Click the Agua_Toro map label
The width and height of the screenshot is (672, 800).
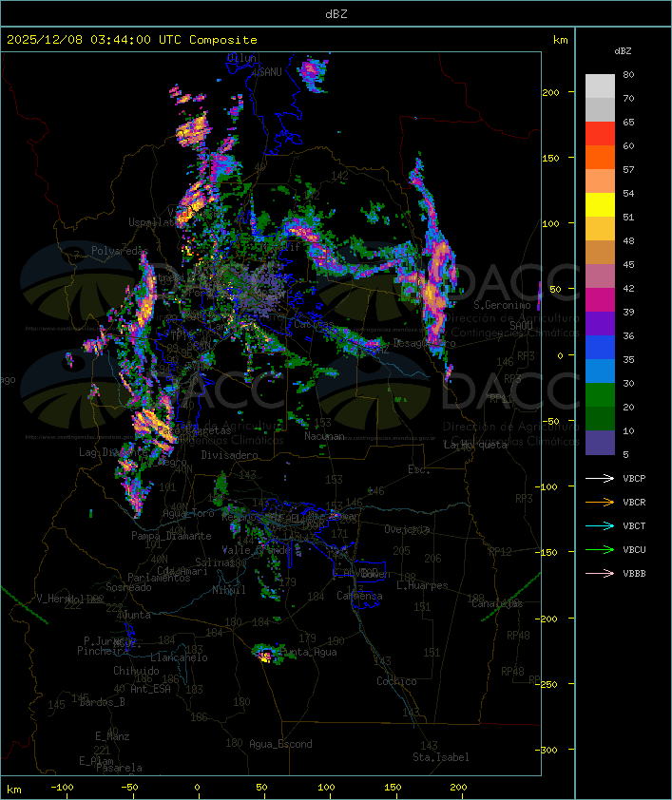[188, 513]
